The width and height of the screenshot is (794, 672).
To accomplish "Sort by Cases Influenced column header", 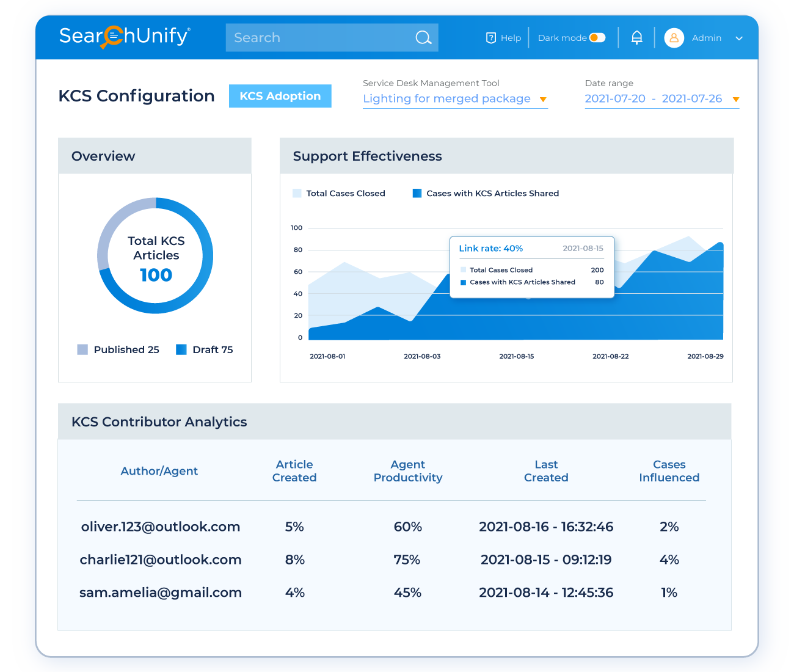I will coord(669,471).
